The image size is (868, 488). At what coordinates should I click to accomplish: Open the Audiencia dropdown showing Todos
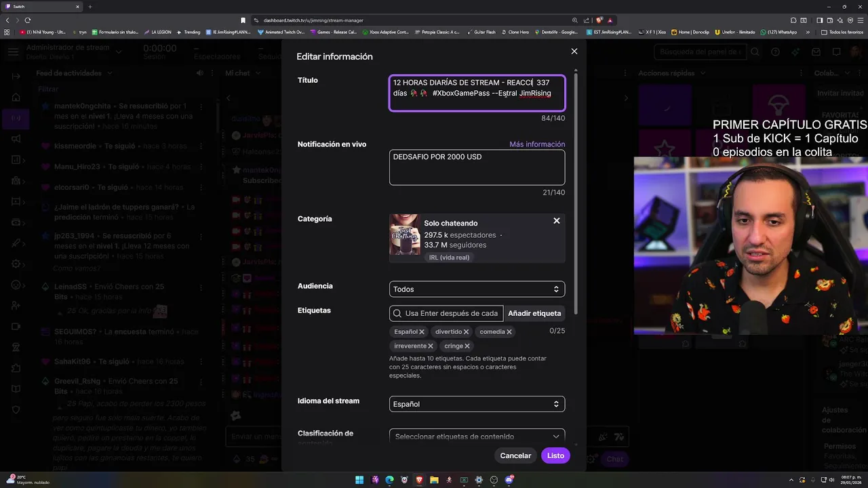(477, 289)
